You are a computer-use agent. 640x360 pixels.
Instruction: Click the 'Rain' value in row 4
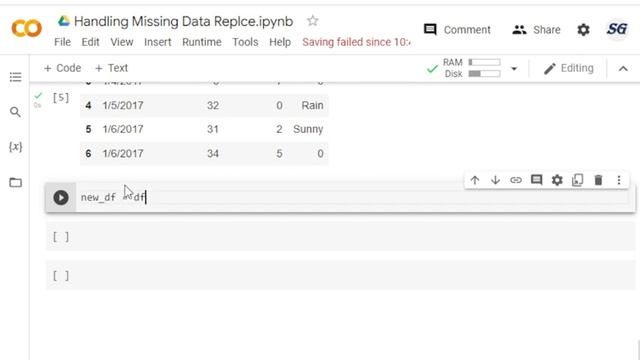point(312,105)
